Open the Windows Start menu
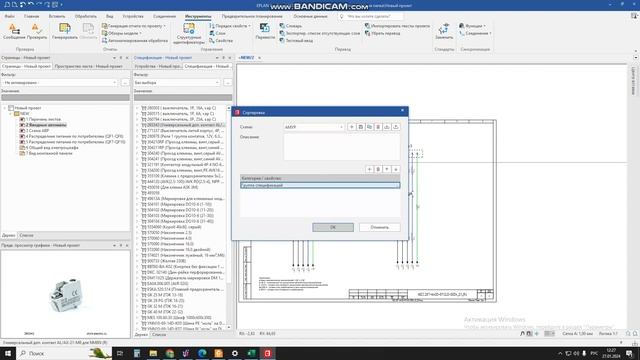This screenshot has width=640, height=360. pos(8,353)
